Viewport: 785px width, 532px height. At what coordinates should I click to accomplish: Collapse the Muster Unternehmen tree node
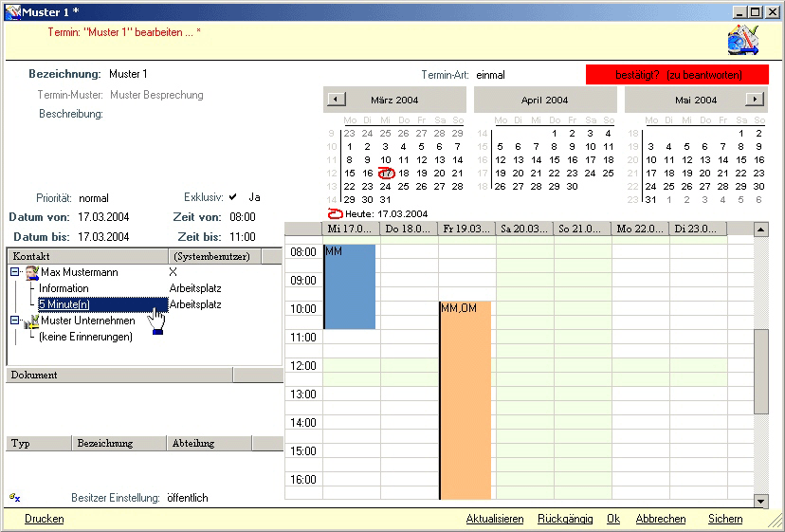[15, 321]
